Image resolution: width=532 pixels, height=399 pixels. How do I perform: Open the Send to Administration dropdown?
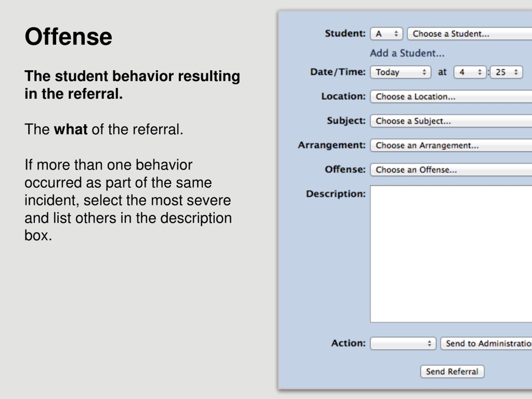click(x=486, y=344)
